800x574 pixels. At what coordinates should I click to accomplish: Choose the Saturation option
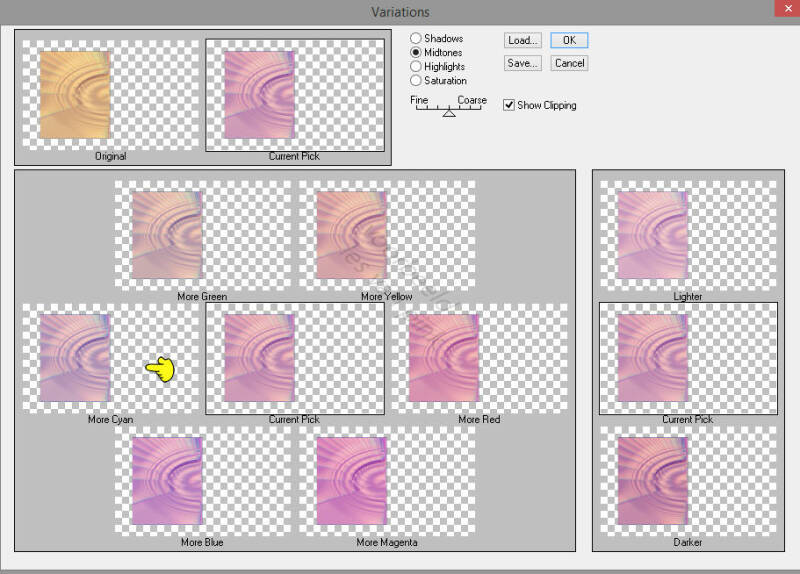tap(415, 81)
